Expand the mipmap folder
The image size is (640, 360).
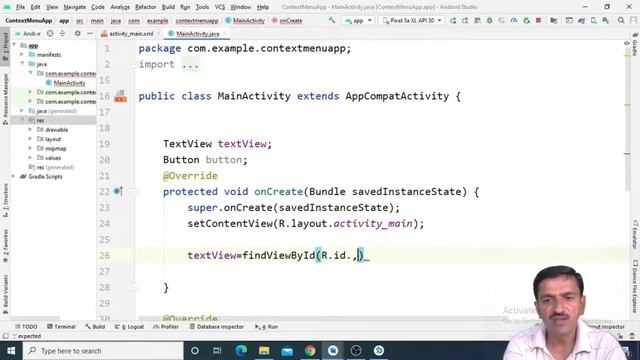pos(30,149)
